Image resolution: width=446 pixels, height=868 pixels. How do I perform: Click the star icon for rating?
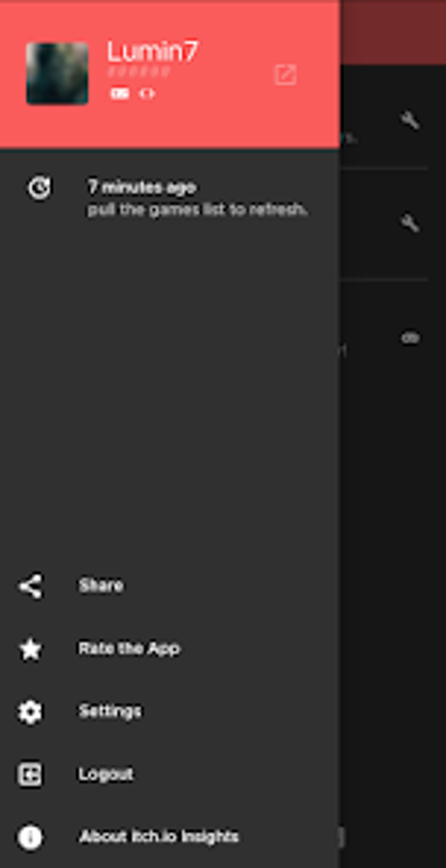point(31,649)
